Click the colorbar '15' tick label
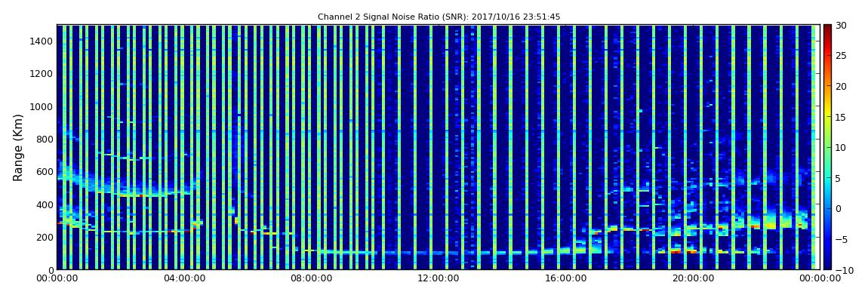The height and width of the screenshot is (307, 868). pos(841,117)
